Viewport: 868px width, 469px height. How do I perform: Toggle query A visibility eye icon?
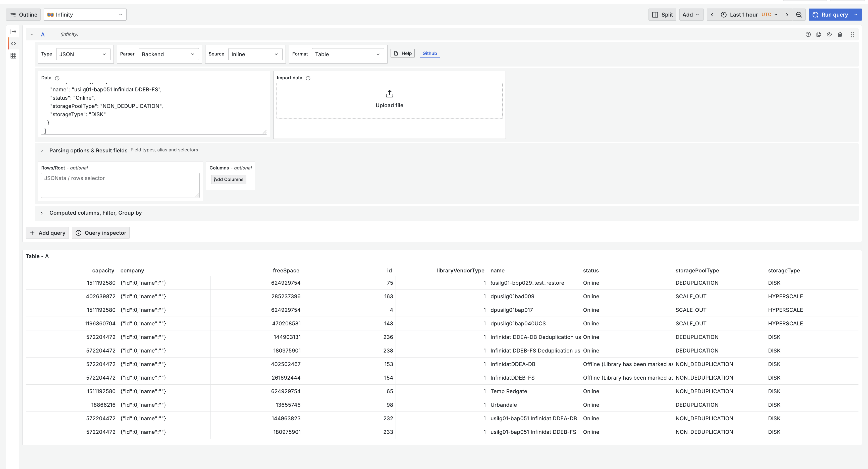[829, 34]
